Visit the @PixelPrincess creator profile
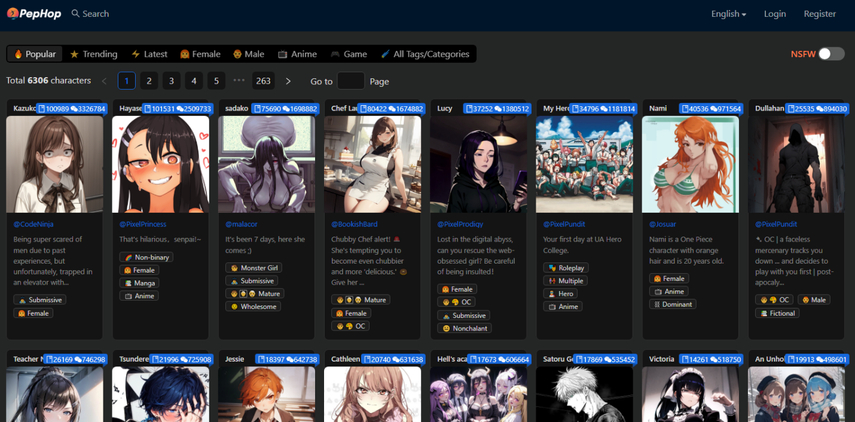855x422 pixels. (x=143, y=224)
